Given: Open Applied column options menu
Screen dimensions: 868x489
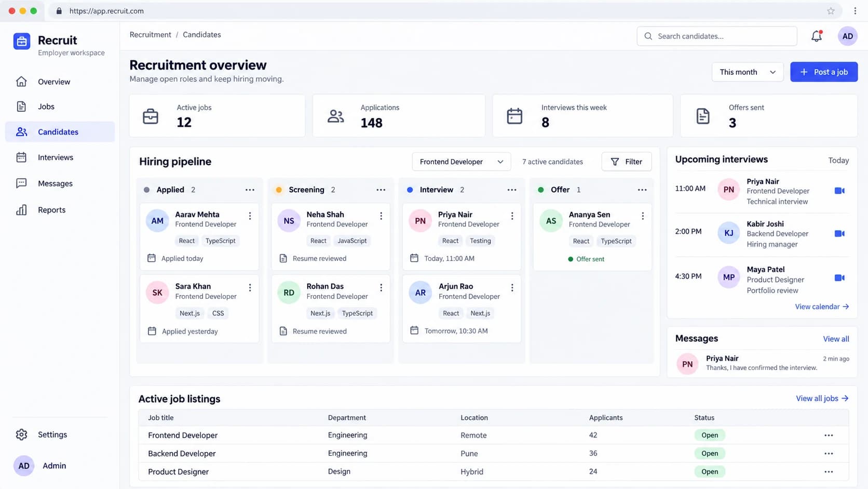Looking at the screenshot, I should (x=250, y=190).
